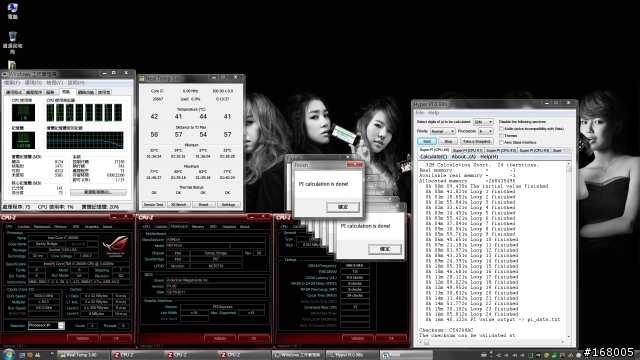Confirm the lower PI calculation done dialog
The width and height of the screenshot is (640, 360).
coord(385,249)
